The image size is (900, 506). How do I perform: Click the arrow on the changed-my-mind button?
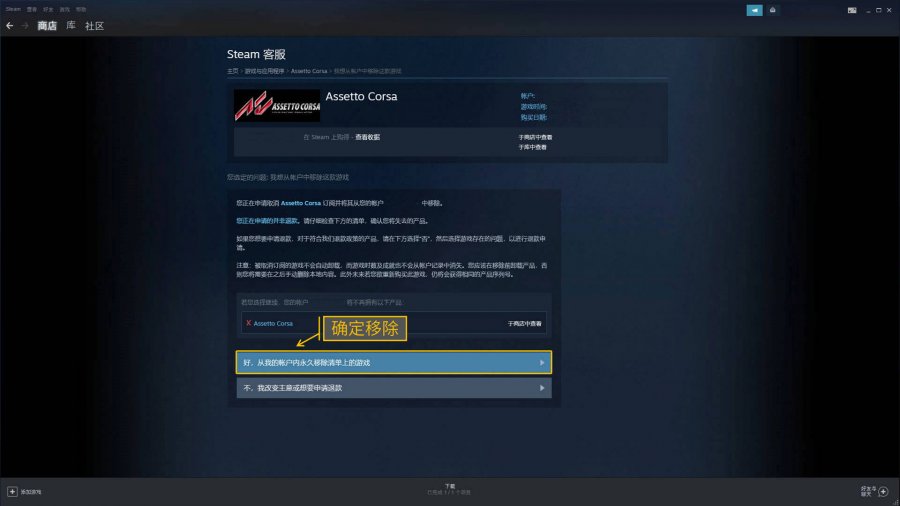click(x=542, y=388)
